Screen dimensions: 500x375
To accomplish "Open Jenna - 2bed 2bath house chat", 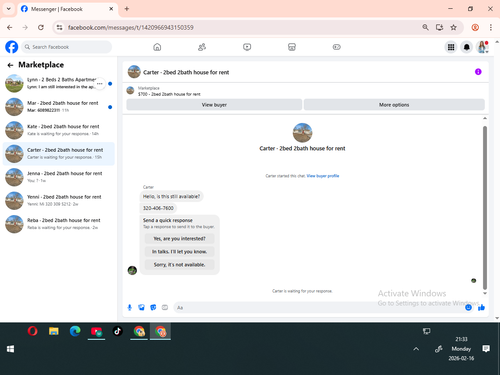I will pyautogui.click(x=59, y=177).
